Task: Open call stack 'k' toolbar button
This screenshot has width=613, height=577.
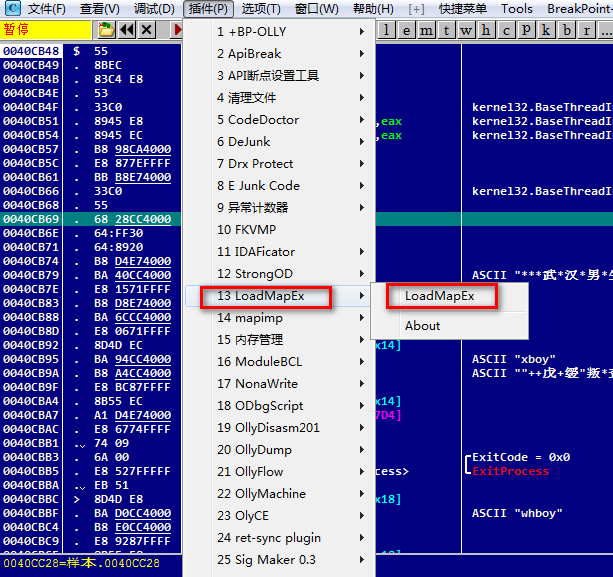Action: pyautogui.click(x=545, y=30)
